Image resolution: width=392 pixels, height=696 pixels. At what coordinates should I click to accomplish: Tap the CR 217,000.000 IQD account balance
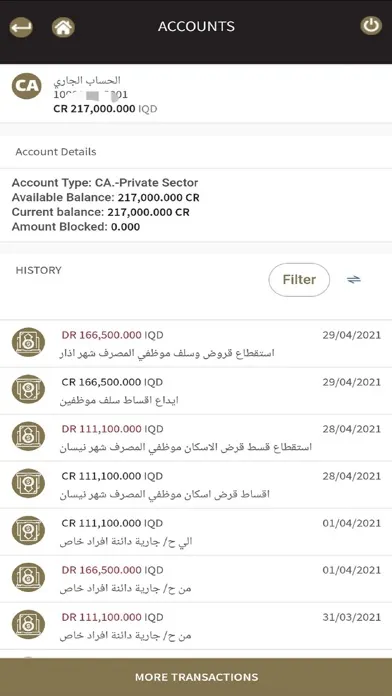point(105,109)
